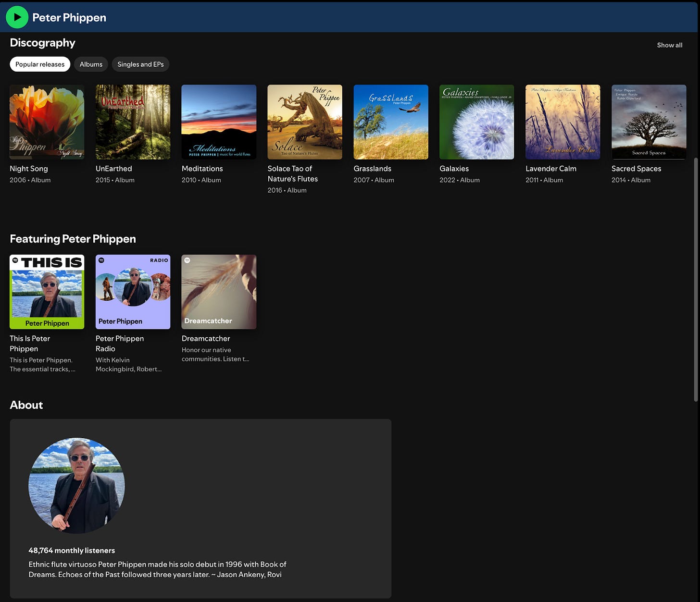Open the Grasslands album cover
The height and width of the screenshot is (602, 700).
[x=391, y=122]
